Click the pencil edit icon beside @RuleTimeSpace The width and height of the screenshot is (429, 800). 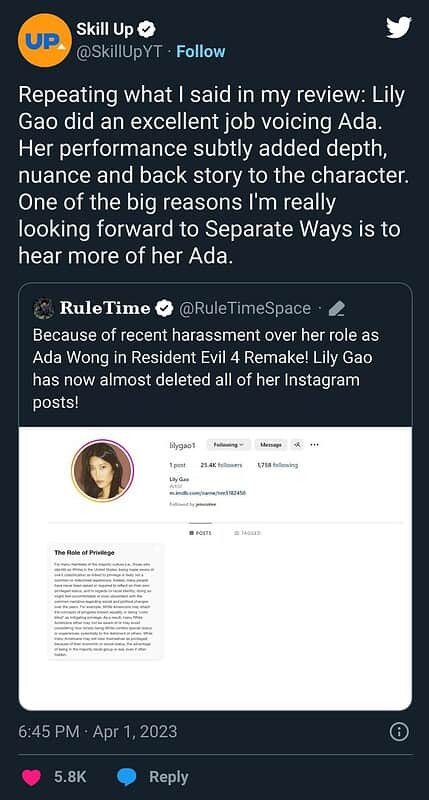(337, 309)
